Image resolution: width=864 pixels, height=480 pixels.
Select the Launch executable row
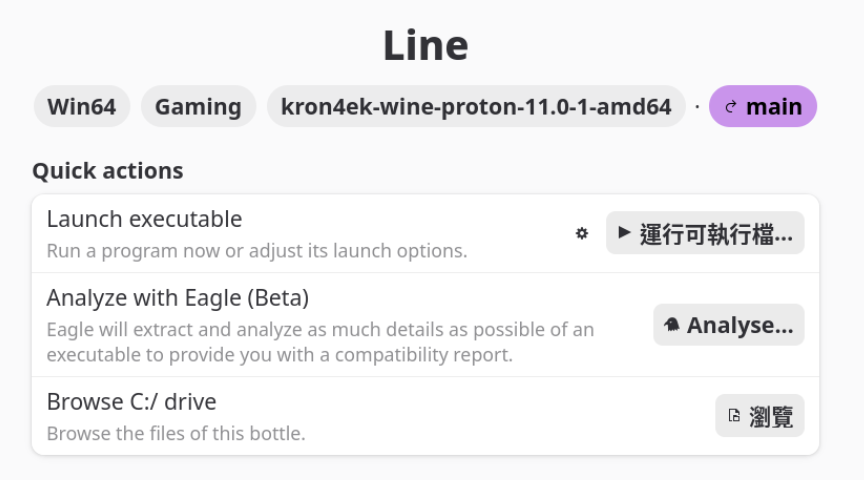[x=425, y=234]
